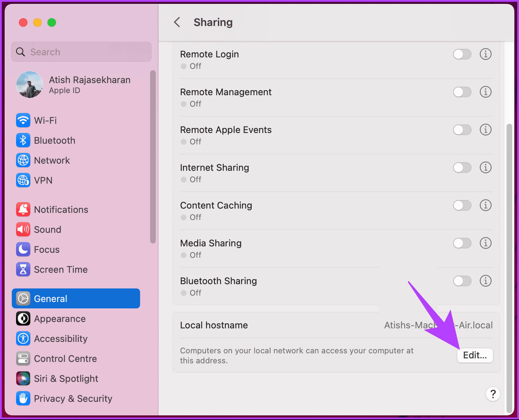Go back using the chevron arrow
The width and height of the screenshot is (519, 420).
coord(177,22)
